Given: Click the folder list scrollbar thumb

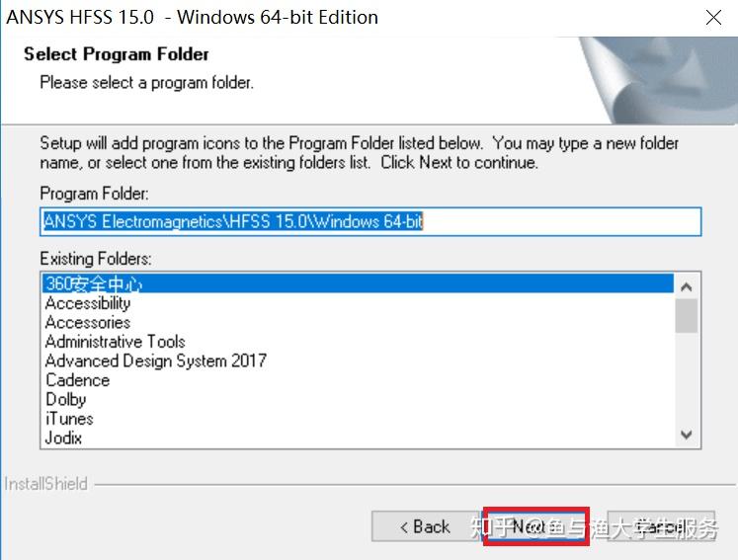Looking at the screenshot, I should (687, 316).
